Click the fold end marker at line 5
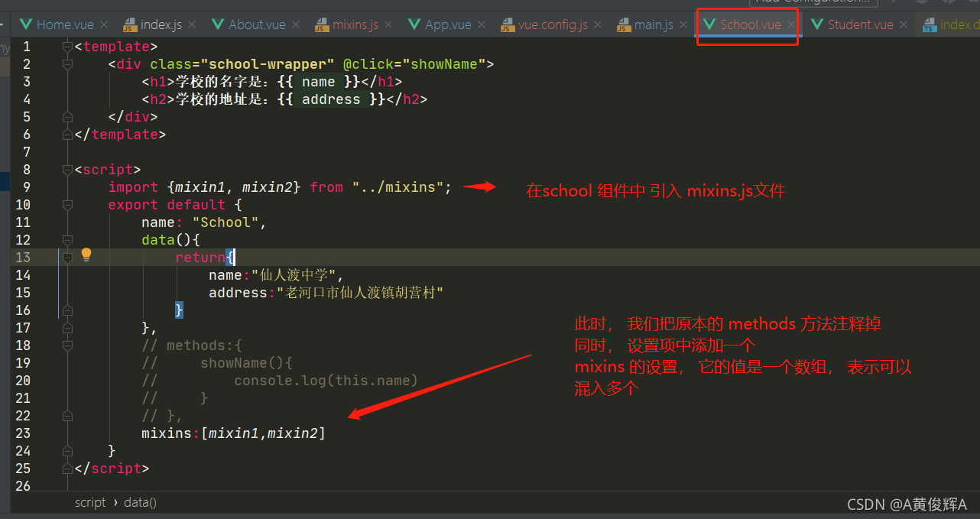980x519 pixels. [x=67, y=117]
